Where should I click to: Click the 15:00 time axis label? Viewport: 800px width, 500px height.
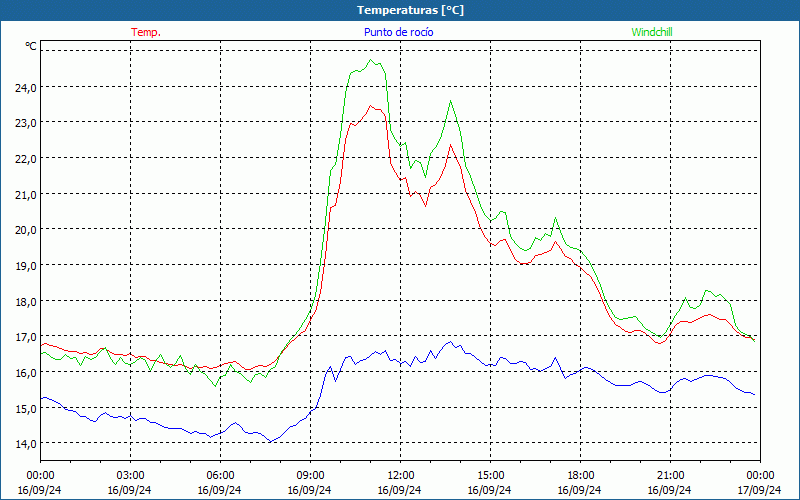pyautogui.click(x=490, y=476)
